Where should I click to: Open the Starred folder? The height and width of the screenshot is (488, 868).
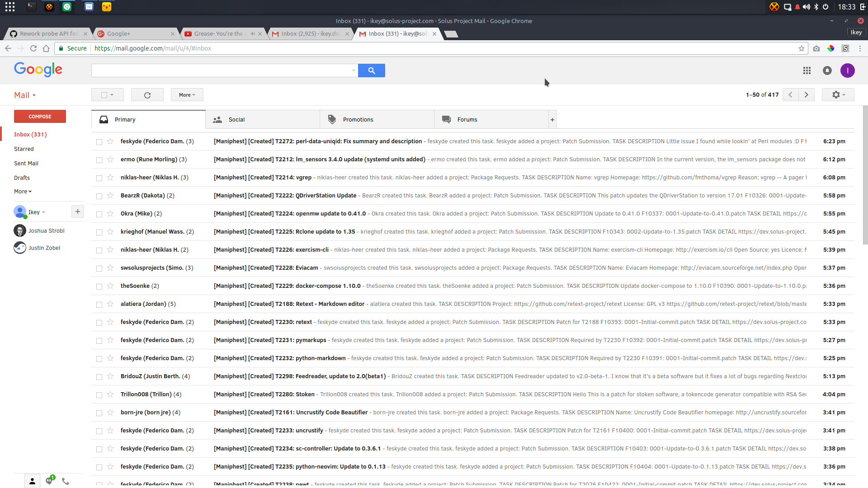(x=24, y=149)
